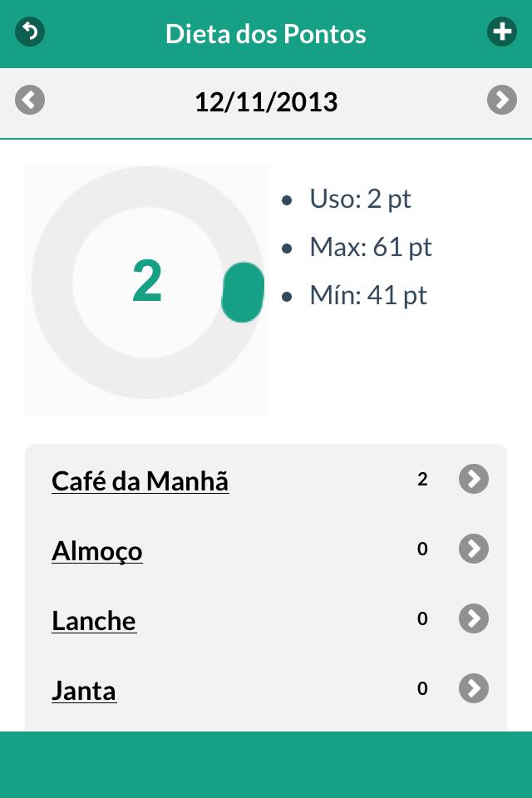
Task: Go to the previous day arrow
Action: click(30, 101)
